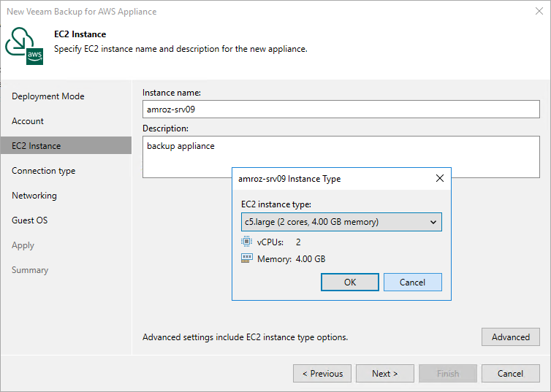Viewport: 551px width, 392px height.
Task: Select the Apply step
Action: click(x=23, y=245)
